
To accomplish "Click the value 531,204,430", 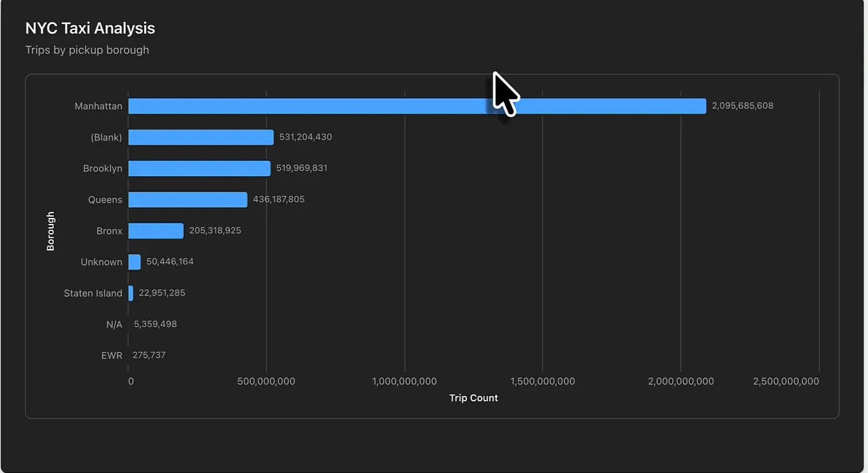I will point(306,137).
